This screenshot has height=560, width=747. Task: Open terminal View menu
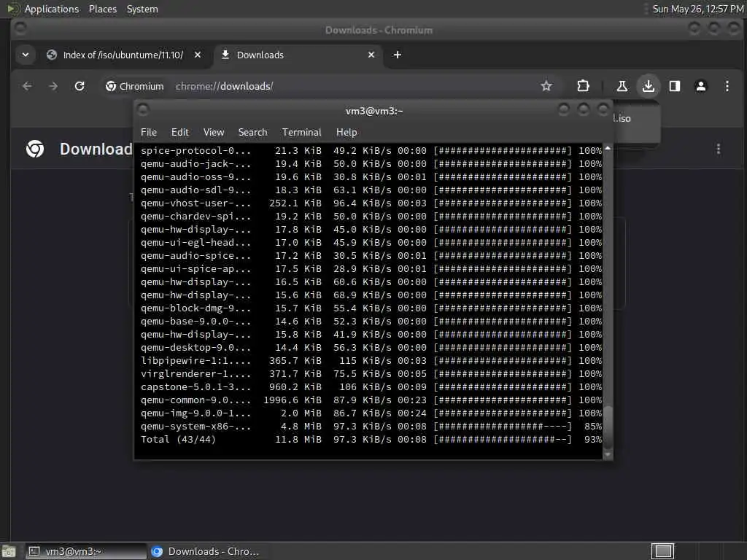point(214,133)
